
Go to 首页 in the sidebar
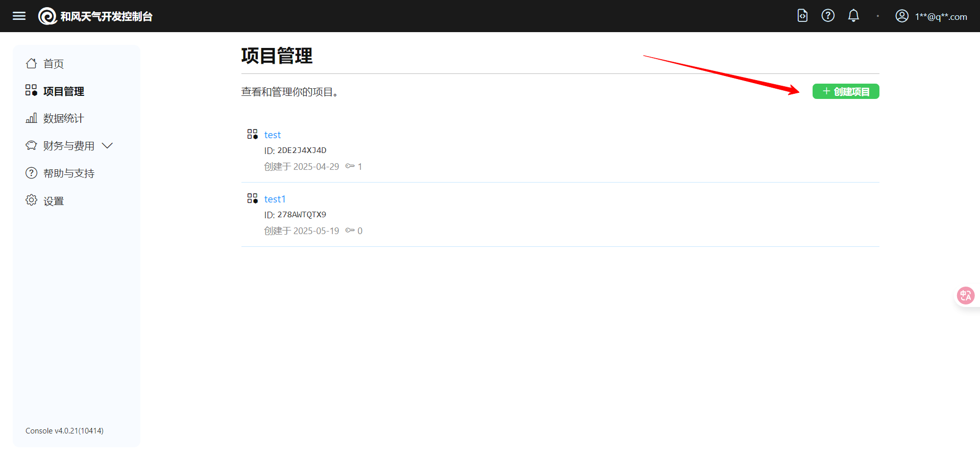point(53,64)
